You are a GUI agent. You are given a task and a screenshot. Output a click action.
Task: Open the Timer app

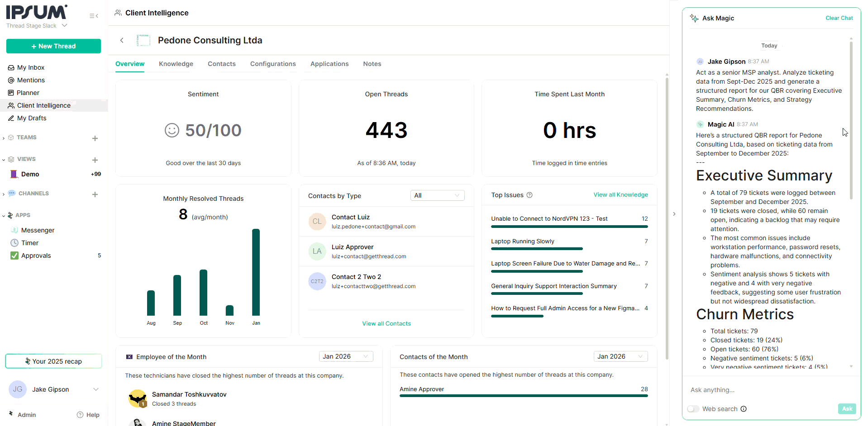30,243
